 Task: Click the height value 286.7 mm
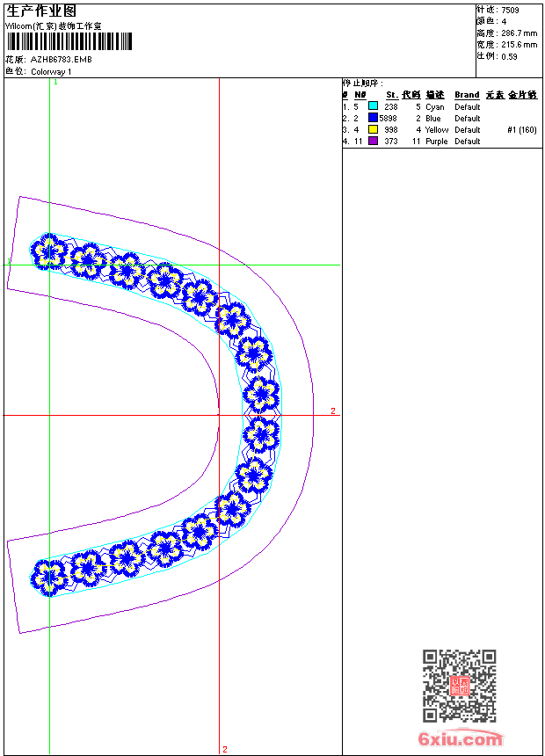click(x=519, y=33)
